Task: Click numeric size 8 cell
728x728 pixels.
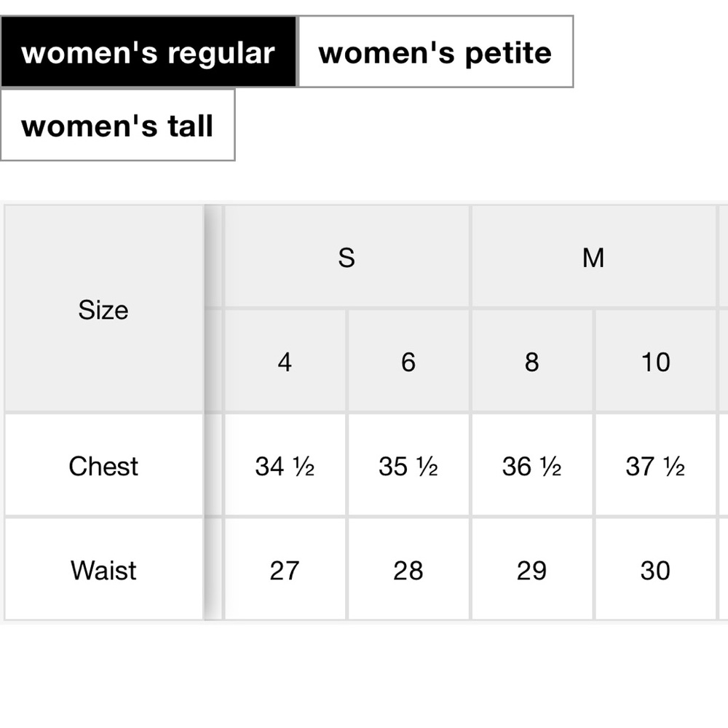Action: 531,361
